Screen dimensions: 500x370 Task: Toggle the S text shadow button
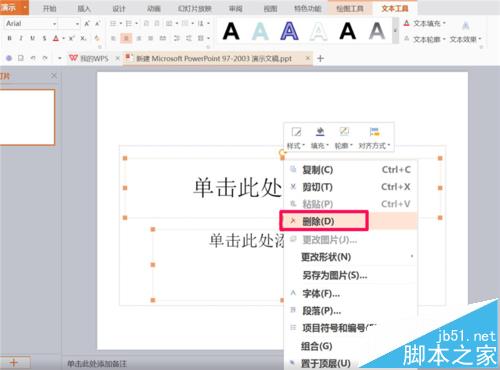[44, 38]
